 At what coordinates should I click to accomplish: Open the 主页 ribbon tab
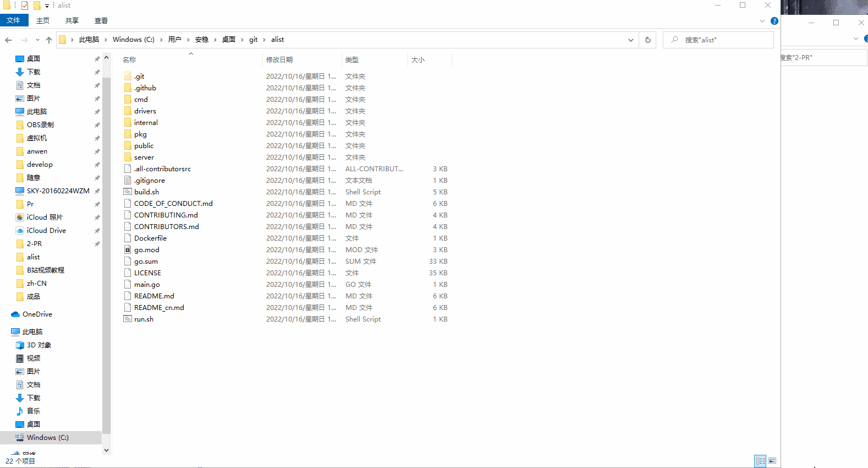click(43, 21)
